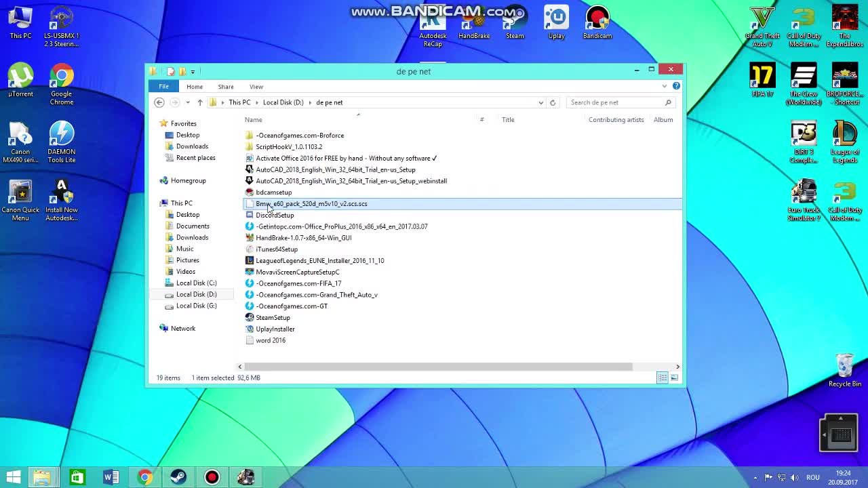Open Explorer Help question mark icon

(676, 86)
